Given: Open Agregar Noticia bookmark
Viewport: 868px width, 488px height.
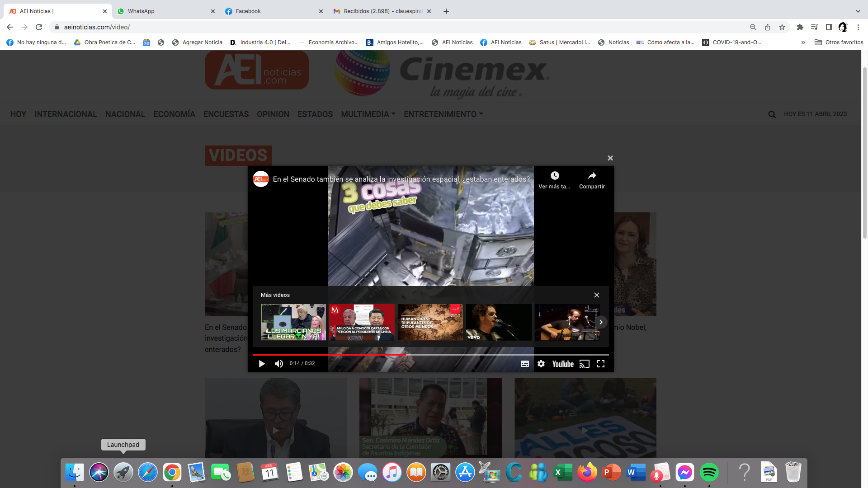Looking at the screenshot, I should (x=197, y=42).
